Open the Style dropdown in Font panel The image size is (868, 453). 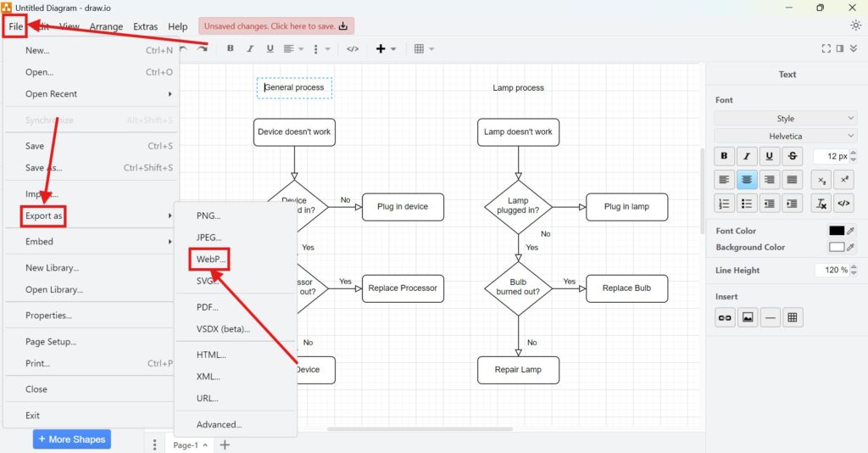(x=786, y=119)
